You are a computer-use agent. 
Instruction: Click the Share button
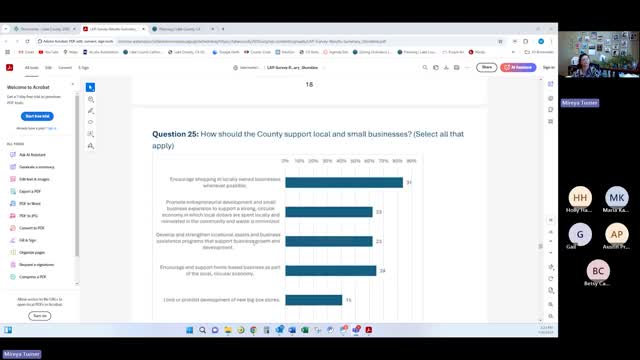(x=487, y=67)
